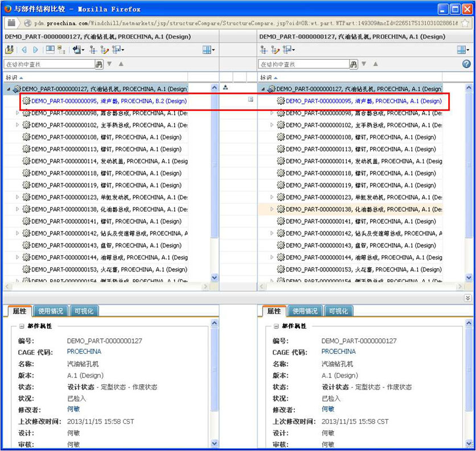Switch to 可视化 tab in right panel
This screenshot has width=476, height=451.
click(338, 311)
